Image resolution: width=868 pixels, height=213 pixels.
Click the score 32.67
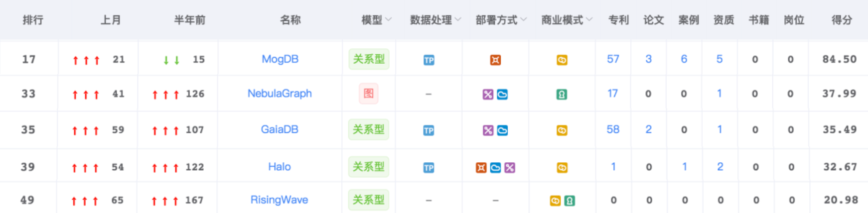840,167
